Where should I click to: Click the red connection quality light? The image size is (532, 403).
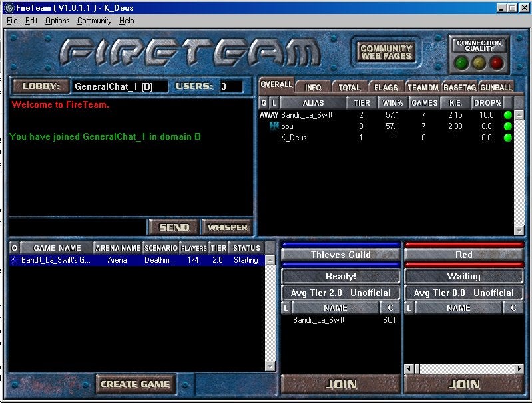(x=497, y=63)
